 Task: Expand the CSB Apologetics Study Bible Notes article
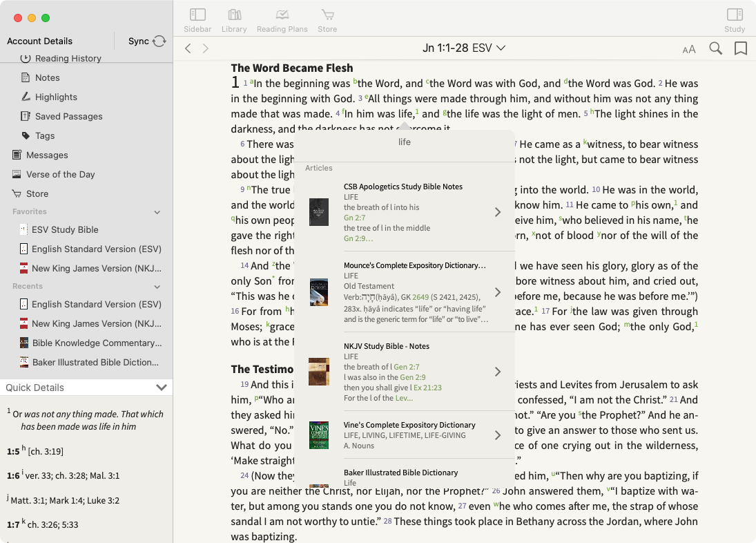[x=498, y=212]
